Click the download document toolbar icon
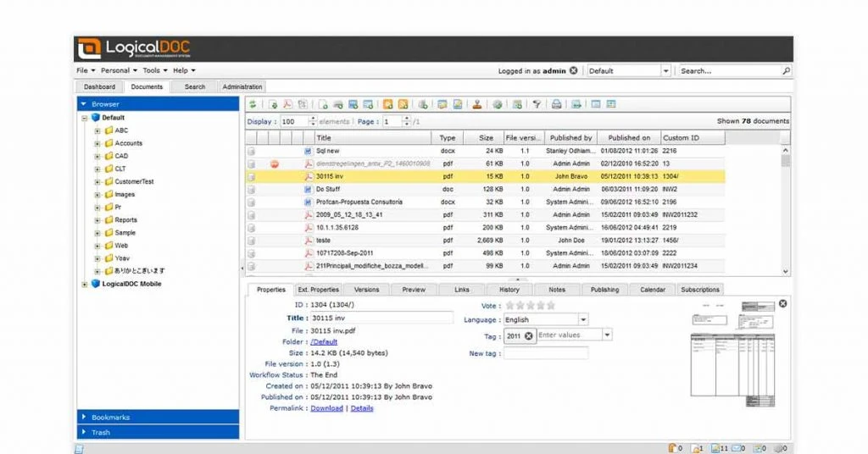Viewport: 868px width, 454px height. click(273, 104)
